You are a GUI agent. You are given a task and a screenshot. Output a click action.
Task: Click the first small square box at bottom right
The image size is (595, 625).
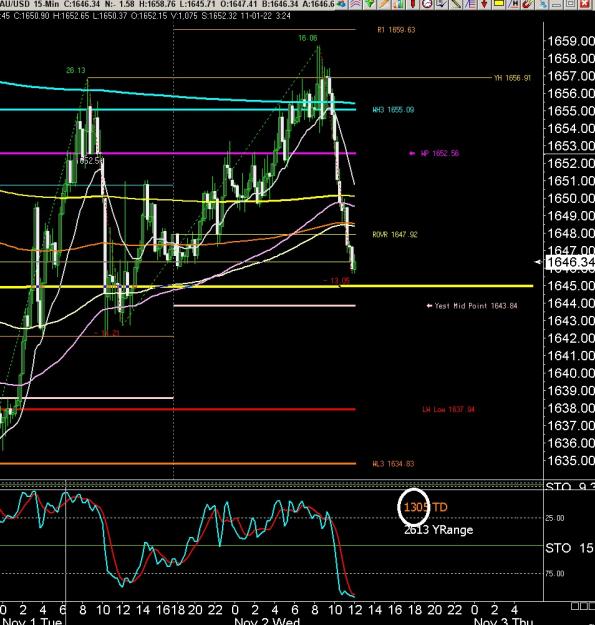pyautogui.click(x=575, y=606)
